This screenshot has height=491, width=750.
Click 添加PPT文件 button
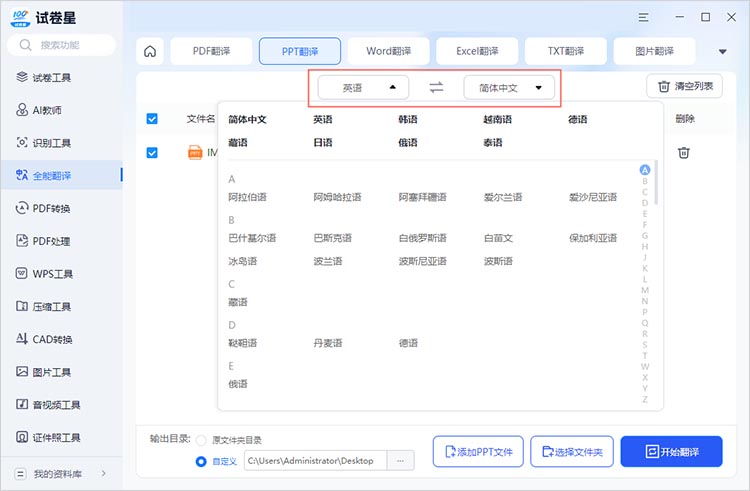(x=478, y=452)
